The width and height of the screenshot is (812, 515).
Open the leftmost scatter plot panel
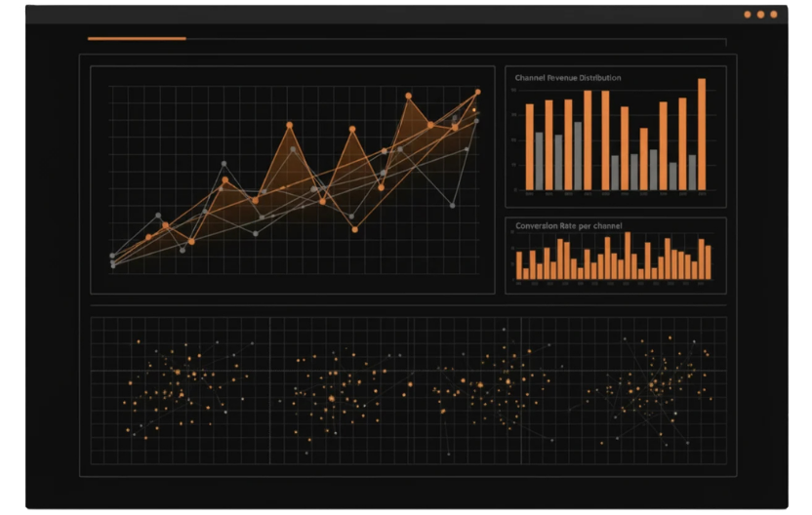pos(181,390)
